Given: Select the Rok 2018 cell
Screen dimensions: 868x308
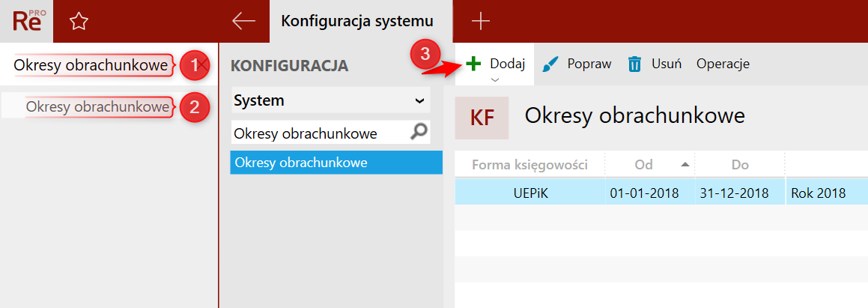Looking at the screenshot, I should [x=827, y=193].
